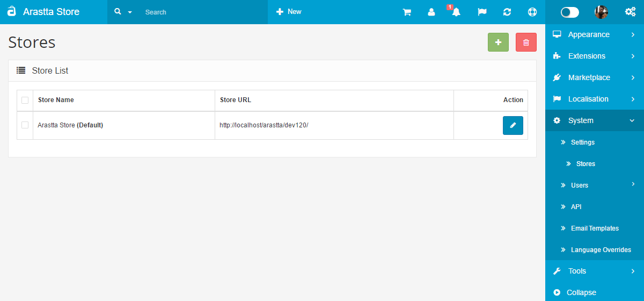Expand the Localisation menu chevron
This screenshot has width=644, height=301.
tap(633, 99)
